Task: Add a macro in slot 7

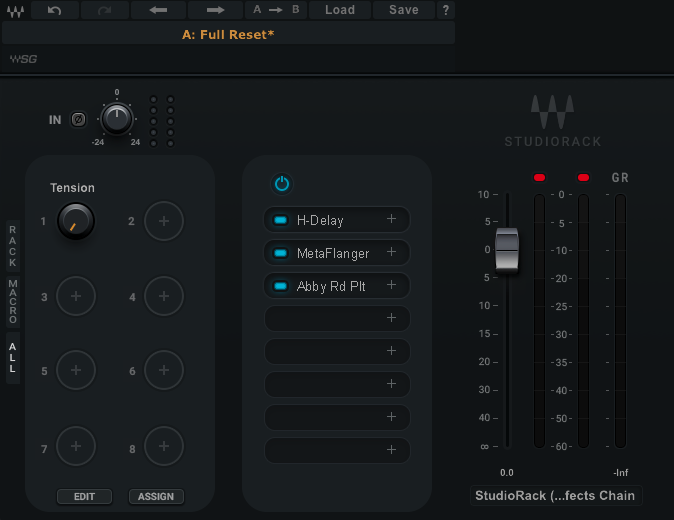Action: tap(76, 446)
